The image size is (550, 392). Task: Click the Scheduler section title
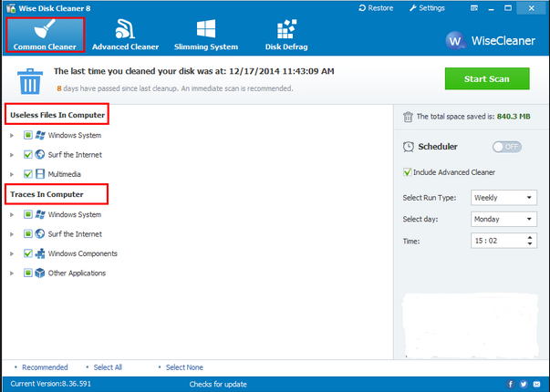pyautogui.click(x=438, y=147)
